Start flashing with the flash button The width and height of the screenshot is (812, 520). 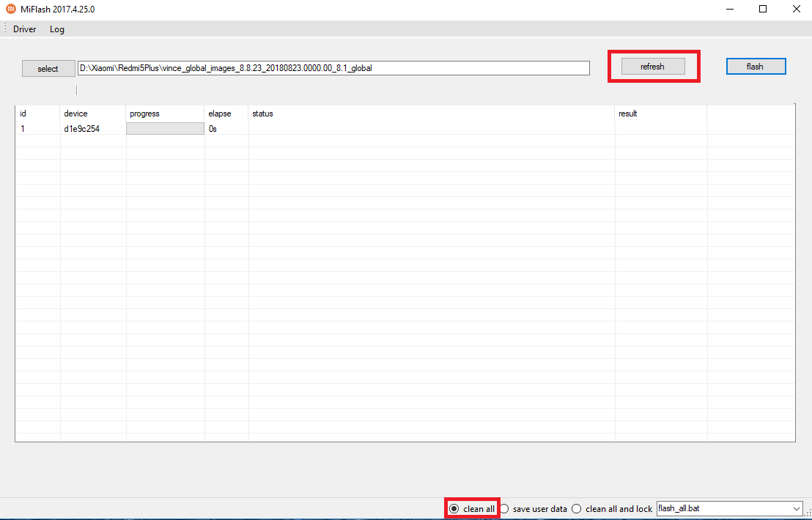pyautogui.click(x=756, y=66)
